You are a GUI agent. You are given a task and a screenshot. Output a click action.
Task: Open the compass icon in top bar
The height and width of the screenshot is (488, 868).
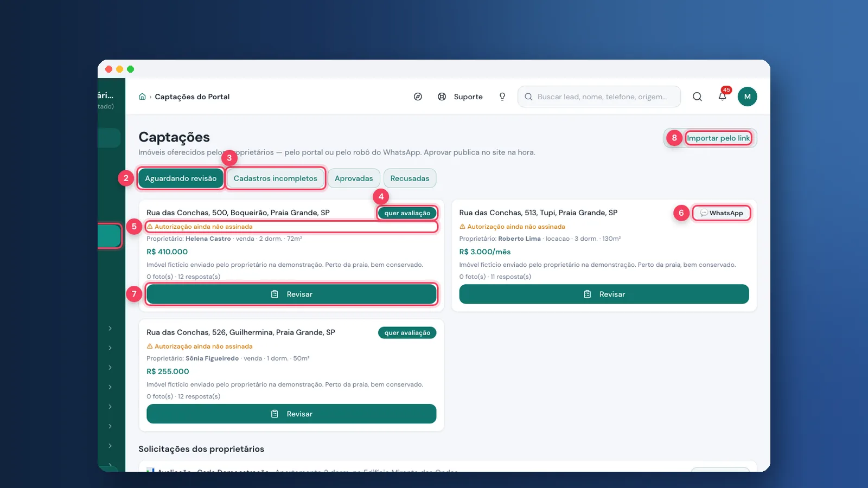click(418, 97)
